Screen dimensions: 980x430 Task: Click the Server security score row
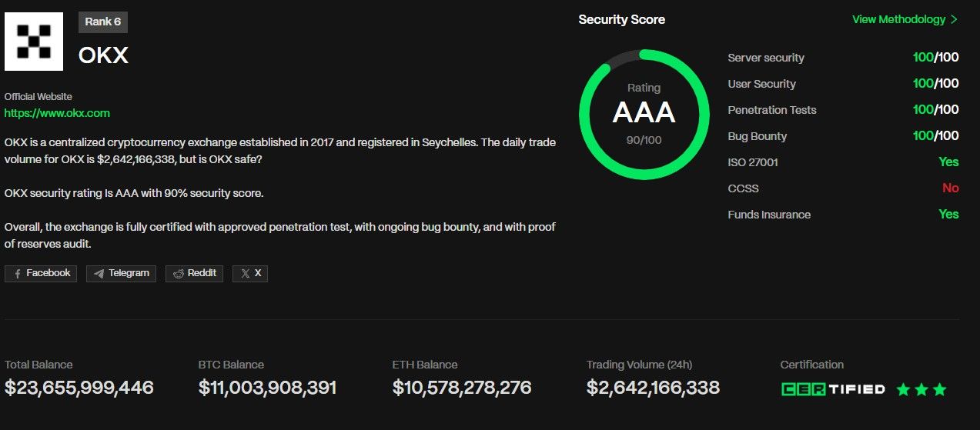pos(843,58)
